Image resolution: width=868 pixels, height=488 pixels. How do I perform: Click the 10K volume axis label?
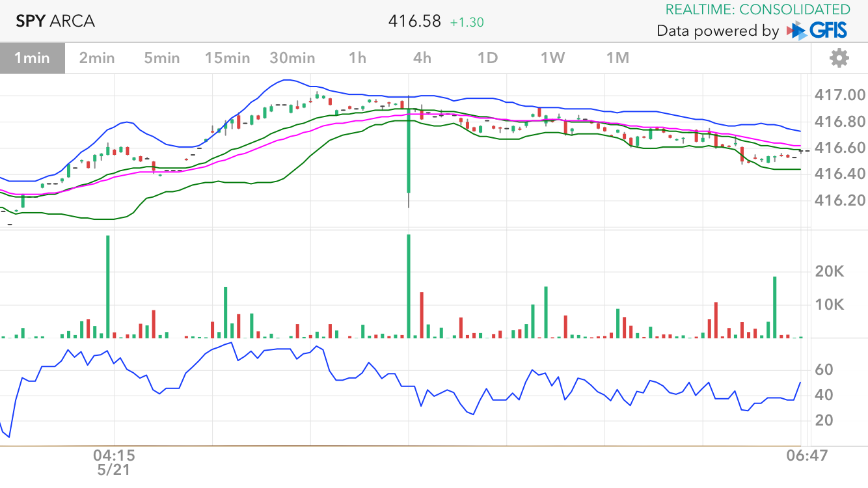pyautogui.click(x=829, y=305)
